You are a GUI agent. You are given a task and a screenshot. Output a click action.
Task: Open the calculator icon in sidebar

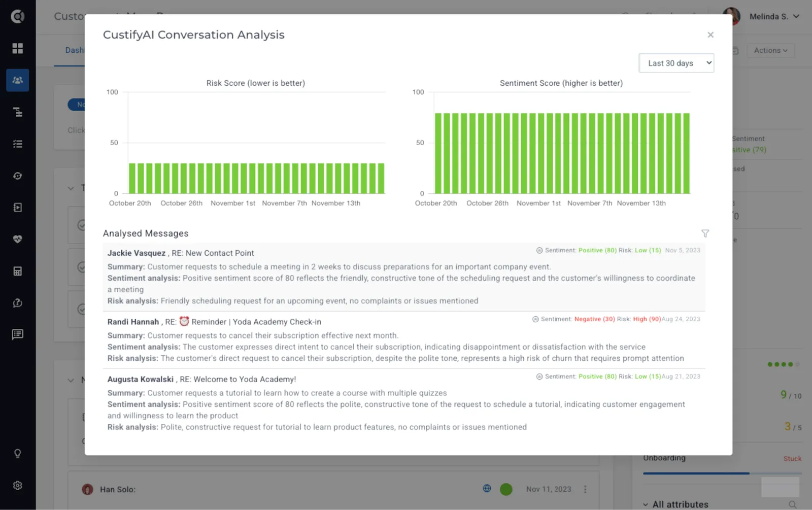click(18, 271)
